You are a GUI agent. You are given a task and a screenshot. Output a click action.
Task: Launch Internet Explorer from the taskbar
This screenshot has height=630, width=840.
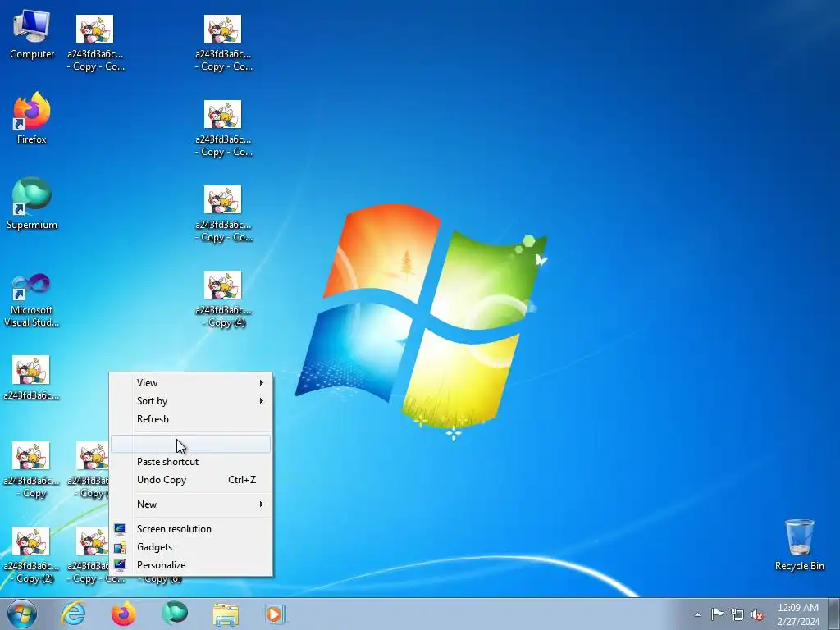point(73,614)
